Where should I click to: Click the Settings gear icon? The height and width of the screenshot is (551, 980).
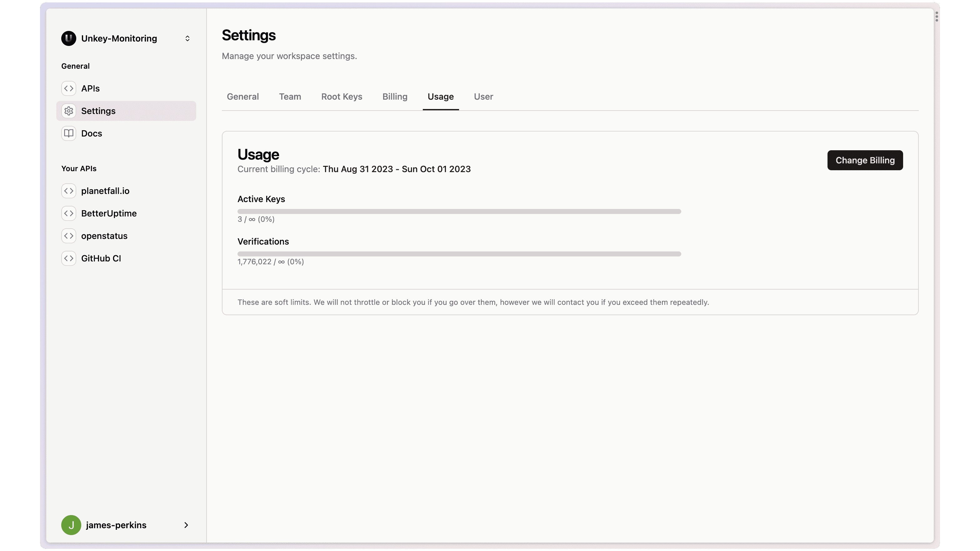point(68,111)
